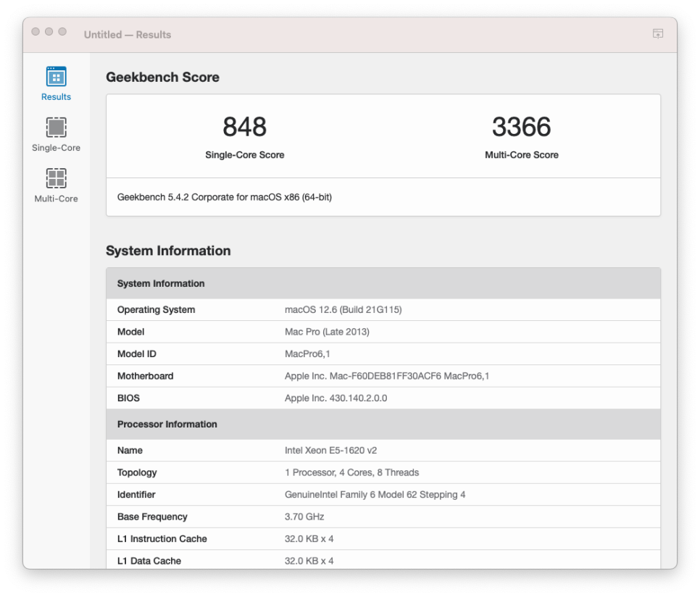The height and width of the screenshot is (597, 700).
Task: Click the Processor Information table header
Action: tap(383, 425)
